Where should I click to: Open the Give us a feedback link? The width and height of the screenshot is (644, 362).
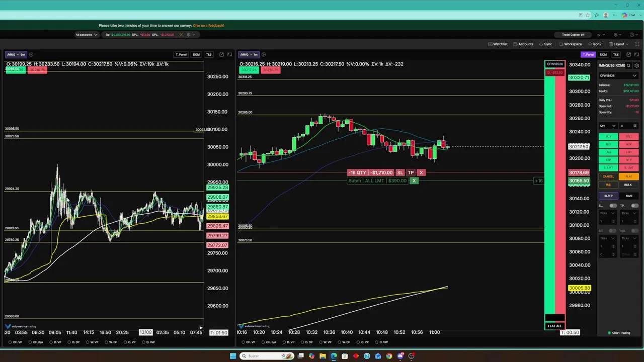[x=208, y=26]
